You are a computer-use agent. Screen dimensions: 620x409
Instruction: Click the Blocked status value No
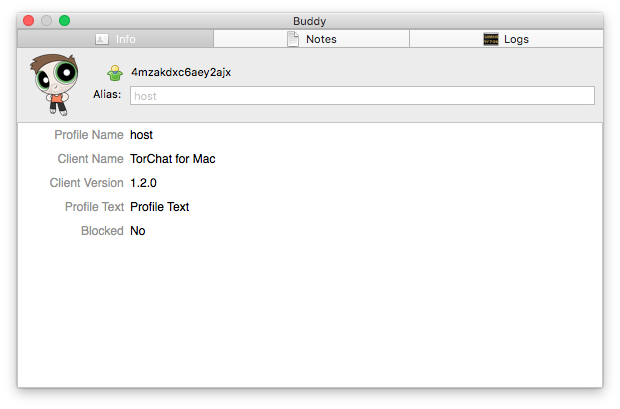pyautogui.click(x=138, y=231)
